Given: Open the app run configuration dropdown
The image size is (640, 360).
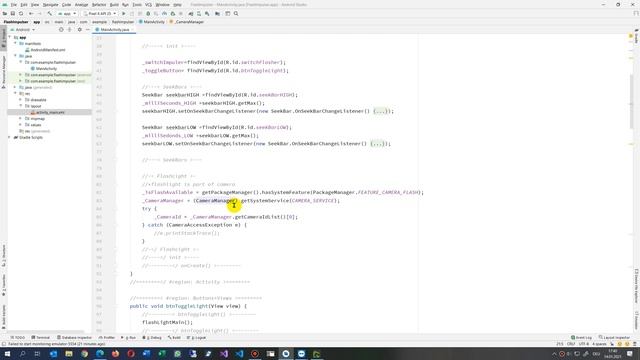Looking at the screenshot, I should pos(67,13).
